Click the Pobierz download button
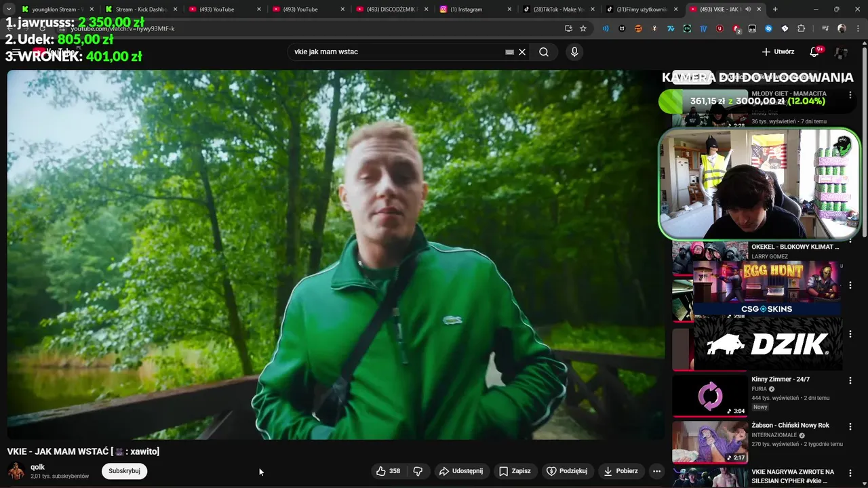This screenshot has height=488, width=868. coord(620,471)
